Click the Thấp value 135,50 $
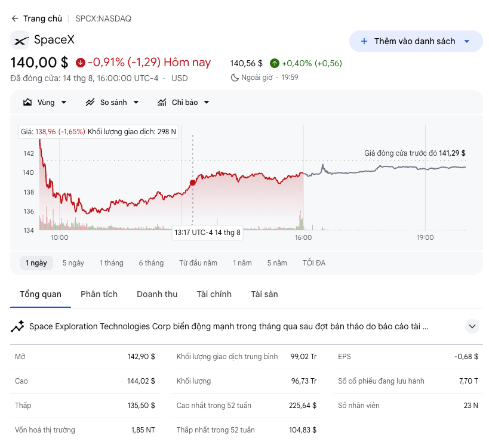Image resolution: width=489 pixels, height=448 pixels. click(141, 405)
